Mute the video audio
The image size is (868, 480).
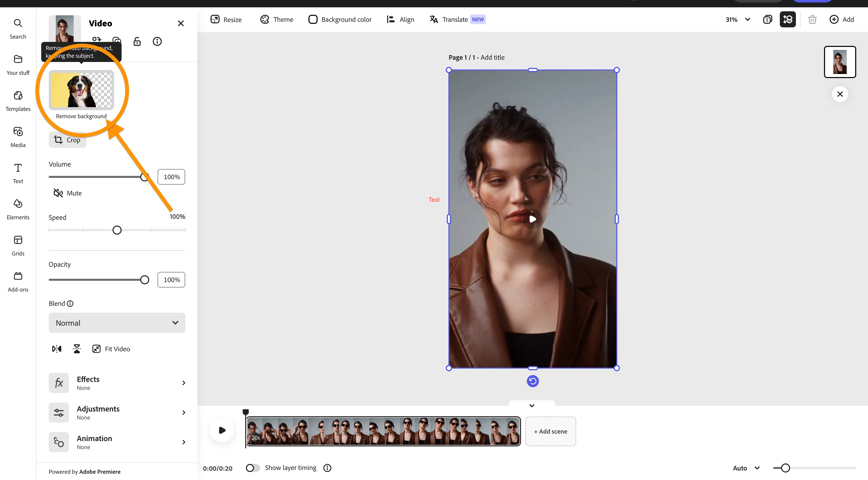click(67, 193)
